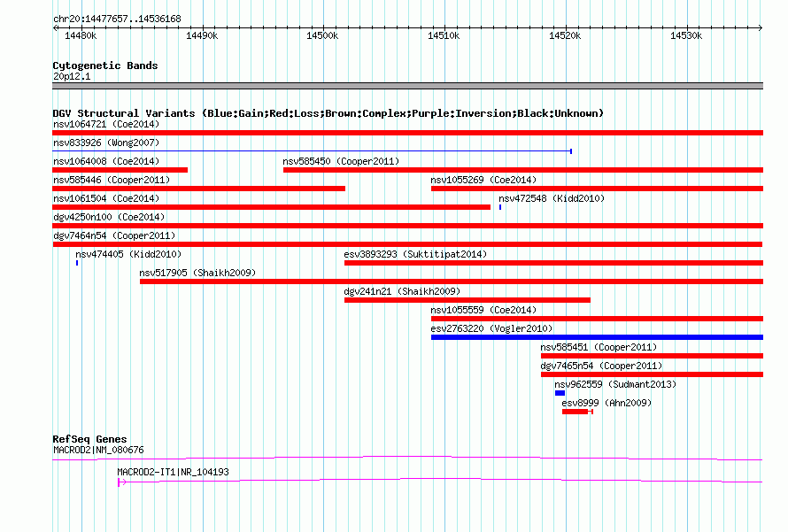The width and height of the screenshot is (788, 532).
Task: Click the nsv517905 (Shaikh2009) red bar
Action: point(452,281)
